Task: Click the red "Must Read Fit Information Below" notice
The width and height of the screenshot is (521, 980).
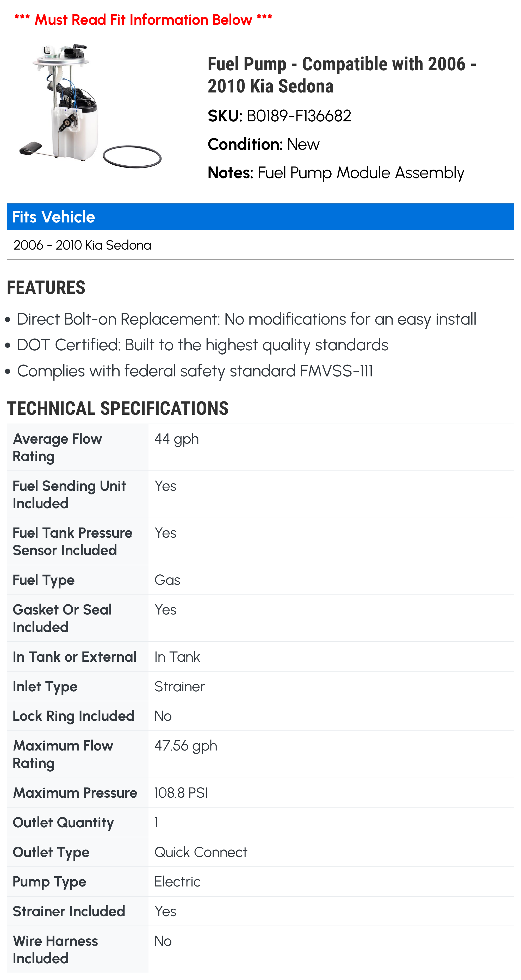Action: click(x=143, y=19)
